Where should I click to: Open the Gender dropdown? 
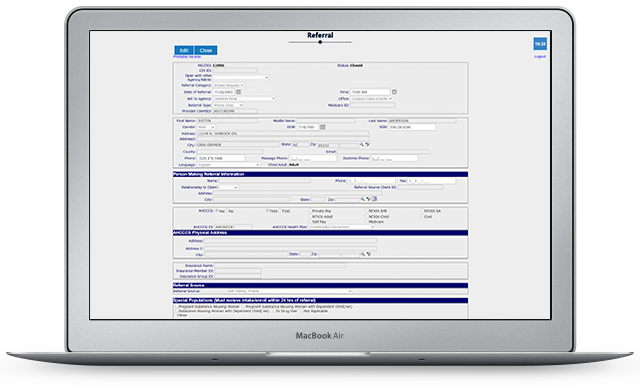click(206, 127)
